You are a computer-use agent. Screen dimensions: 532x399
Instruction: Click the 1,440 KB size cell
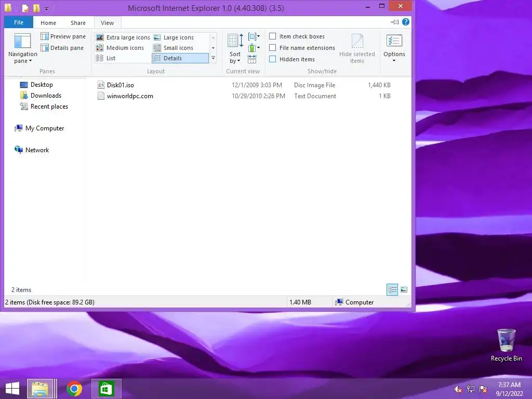coord(379,85)
